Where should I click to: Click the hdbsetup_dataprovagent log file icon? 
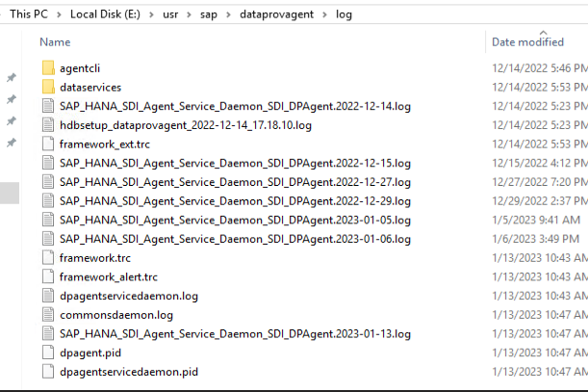(50, 125)
